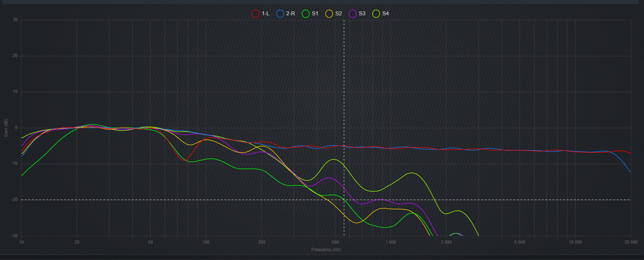
Task: Hide the S1 curve via its legend entry
Action: click(310, 14)
